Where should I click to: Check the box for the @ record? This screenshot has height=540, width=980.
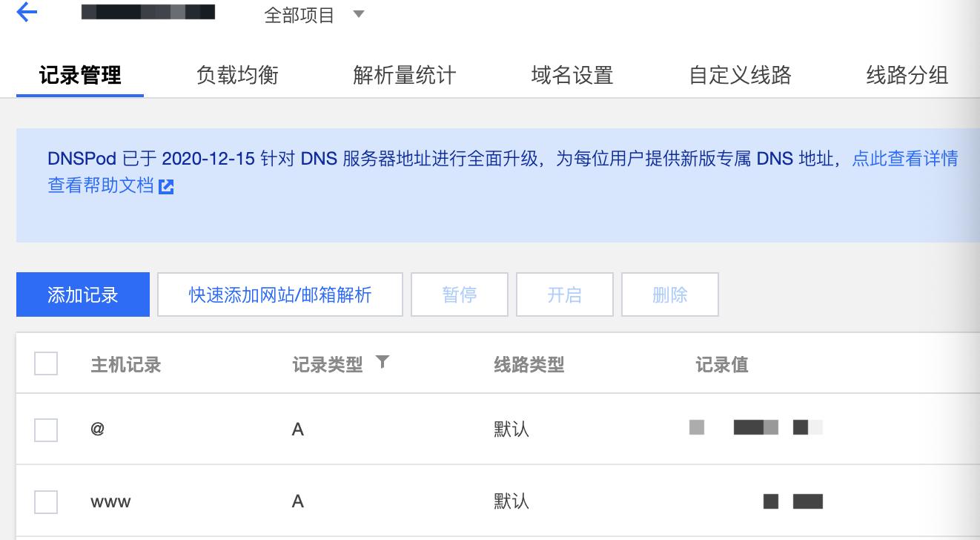click(46, 429)
